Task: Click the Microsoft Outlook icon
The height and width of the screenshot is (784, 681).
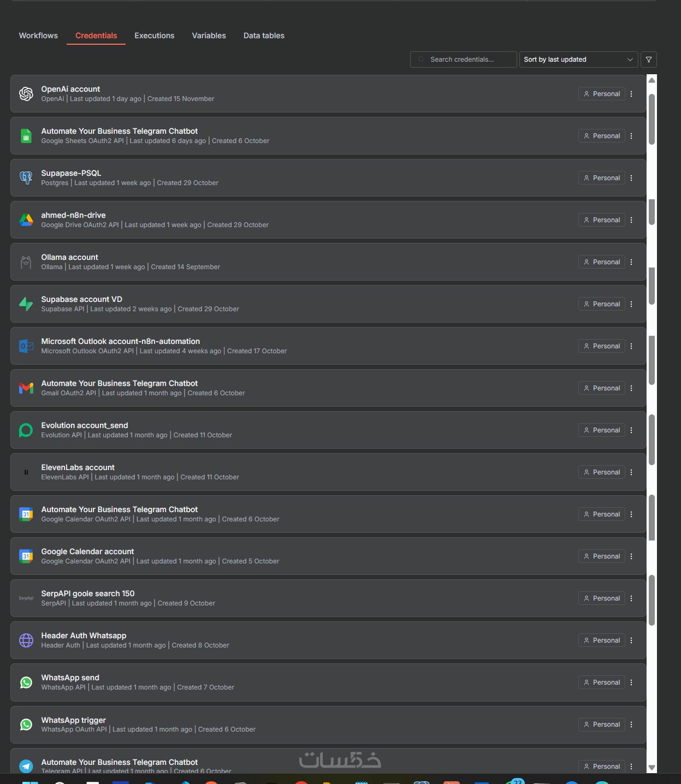Action: (26, 346)
